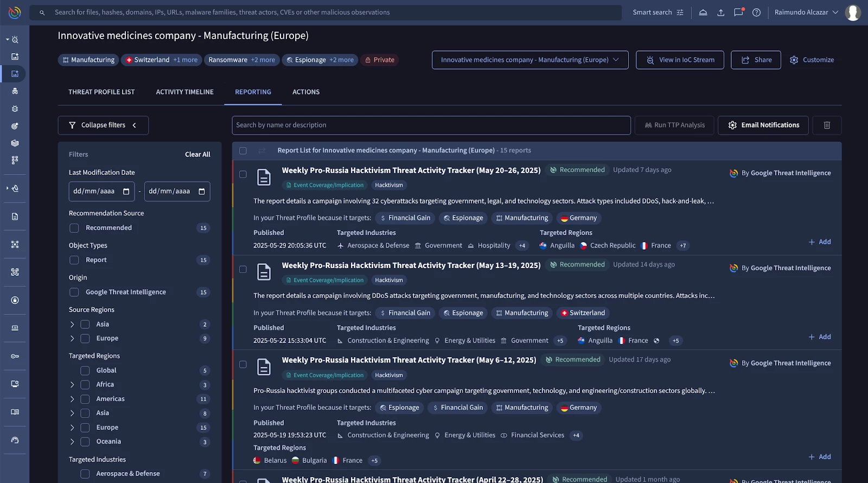
Task: Open the Raimundo Alcazar account dropdown
Action: [807, 12]
